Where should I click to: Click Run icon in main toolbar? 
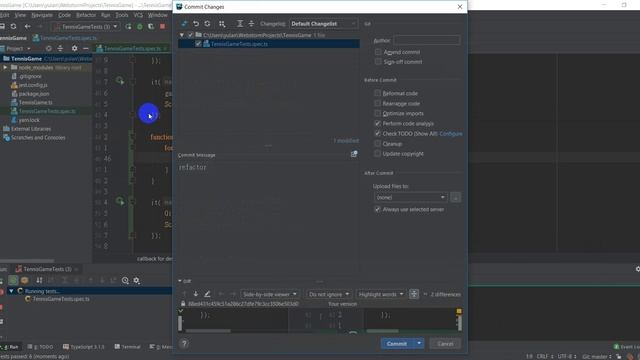[x=129, y=26]
